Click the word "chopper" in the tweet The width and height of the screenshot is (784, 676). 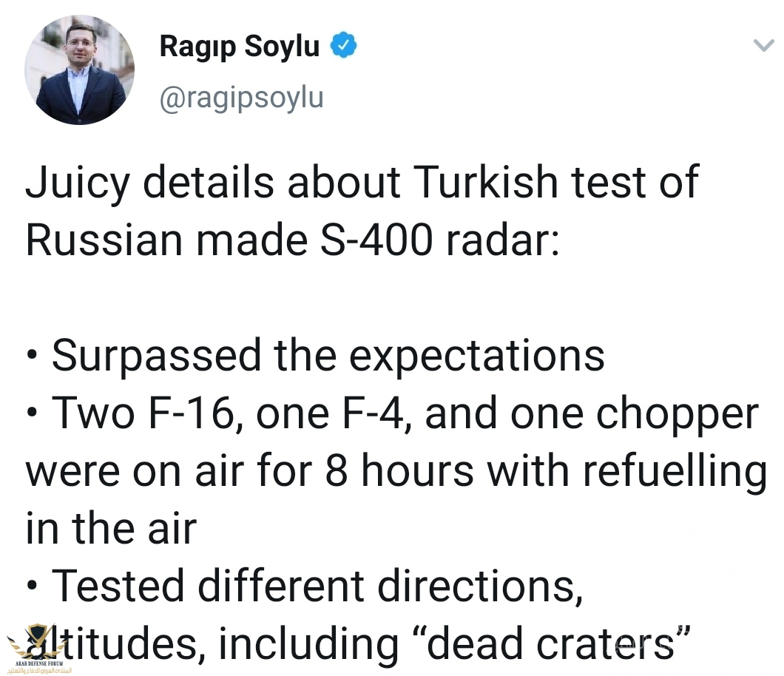677,415
